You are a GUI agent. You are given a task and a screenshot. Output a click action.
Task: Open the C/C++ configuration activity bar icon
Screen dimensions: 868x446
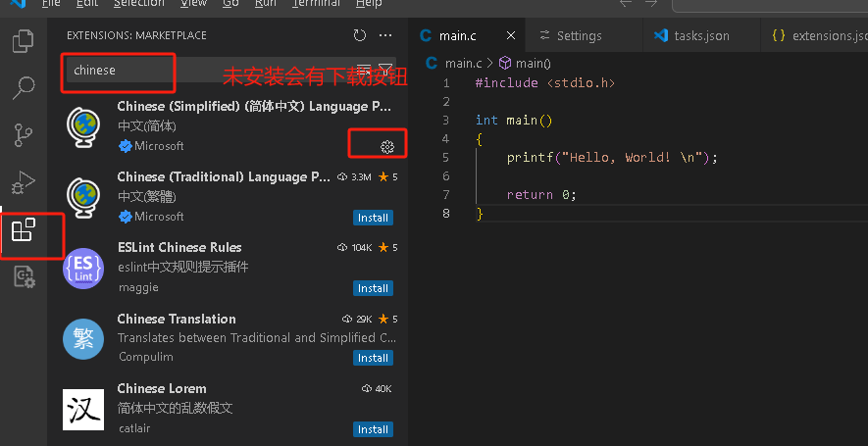(x=24, y=276)
